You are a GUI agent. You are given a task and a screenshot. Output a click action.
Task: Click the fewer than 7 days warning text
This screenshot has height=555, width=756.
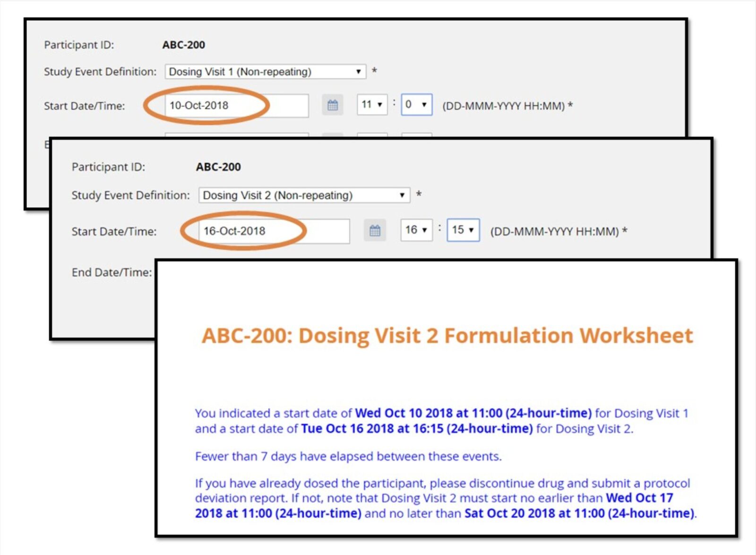(348, 456)
